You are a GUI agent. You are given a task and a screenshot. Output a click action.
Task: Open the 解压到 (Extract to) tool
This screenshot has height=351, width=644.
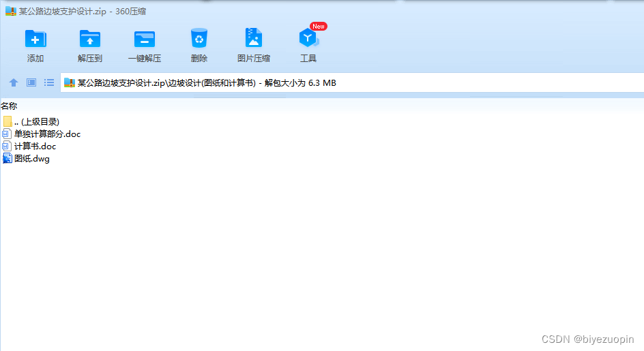[90, 45]
